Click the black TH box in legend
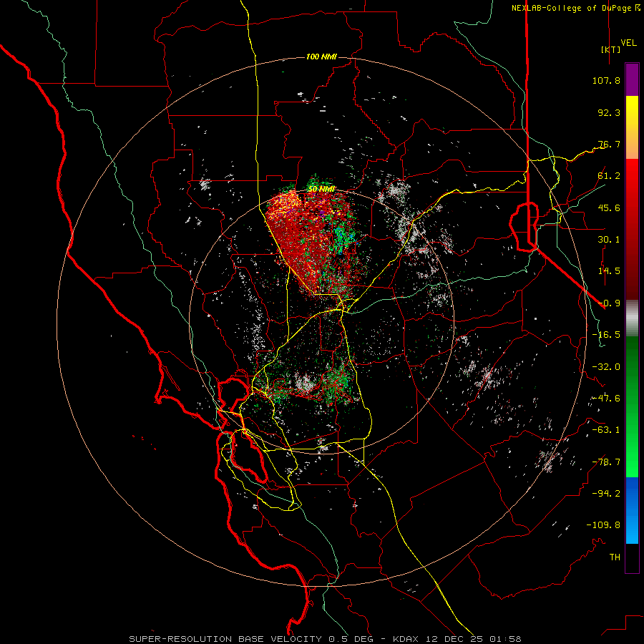This screenshot has height=644, width=644. pos(632,557)
